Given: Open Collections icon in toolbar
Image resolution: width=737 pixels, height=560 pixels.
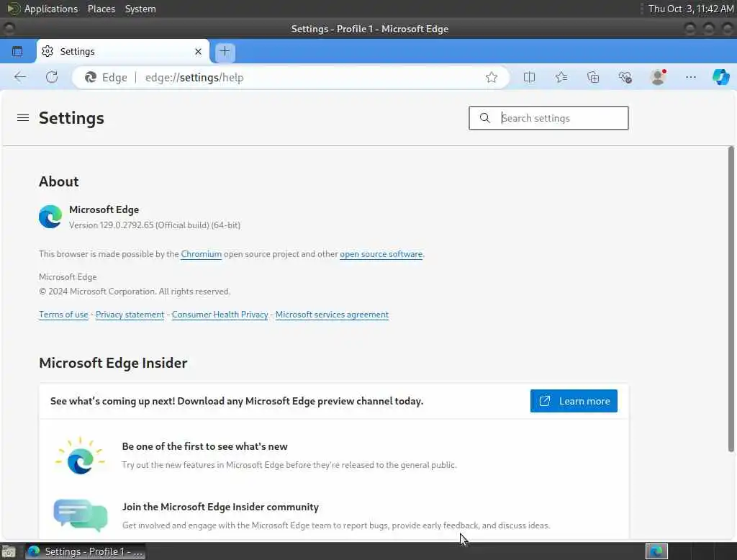Looking at the screenshot, I should [593, 77].
